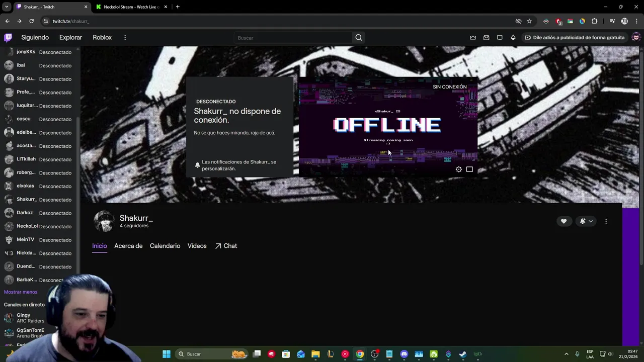644x362 pixels.
Task: Open the Twitch user avatar menu
Action: pos(636,37)
